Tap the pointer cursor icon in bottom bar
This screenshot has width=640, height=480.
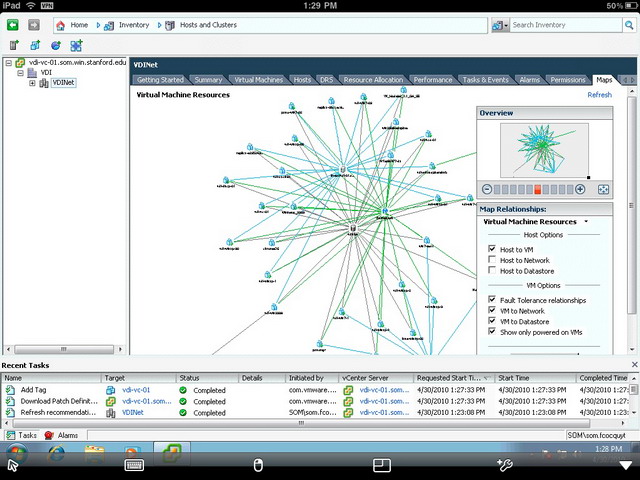click(x=13, y=465)
